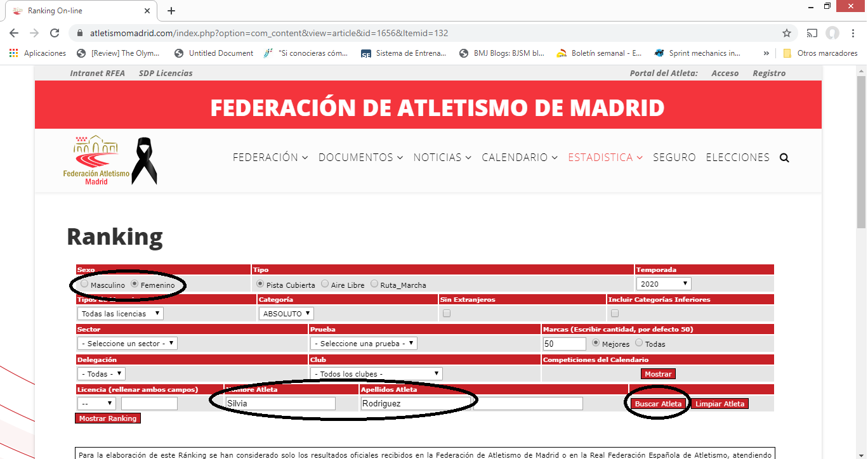Click the Apellidos Atleta field with Rodriguez
Viewport: 868px width, 459px height.
click(416, 403)
